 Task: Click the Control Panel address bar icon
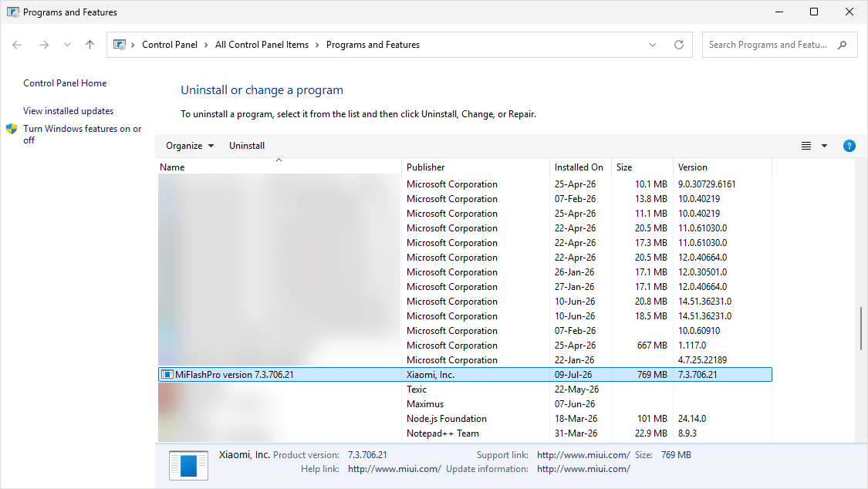119,45
